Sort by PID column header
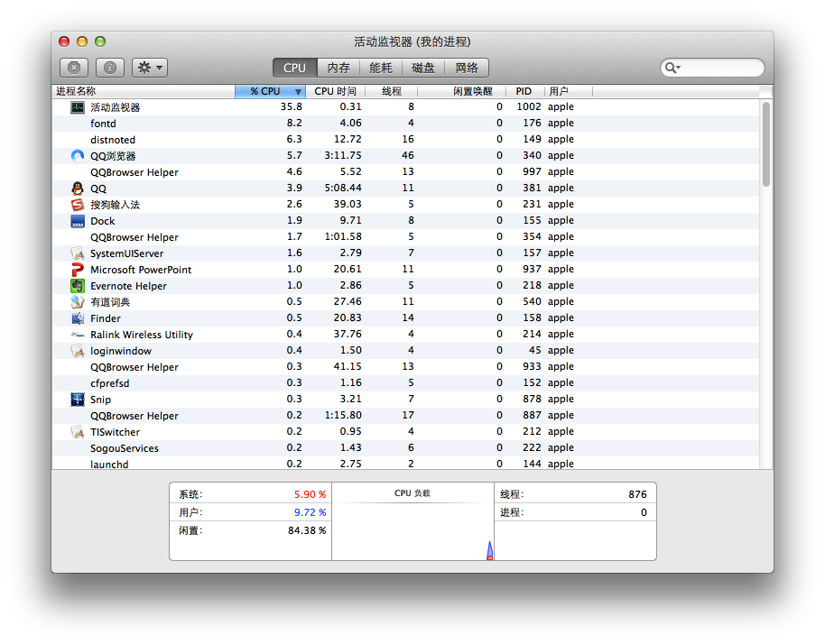This screenshot has height=644, width=825. pyautogui.click(x=524, y=91)
